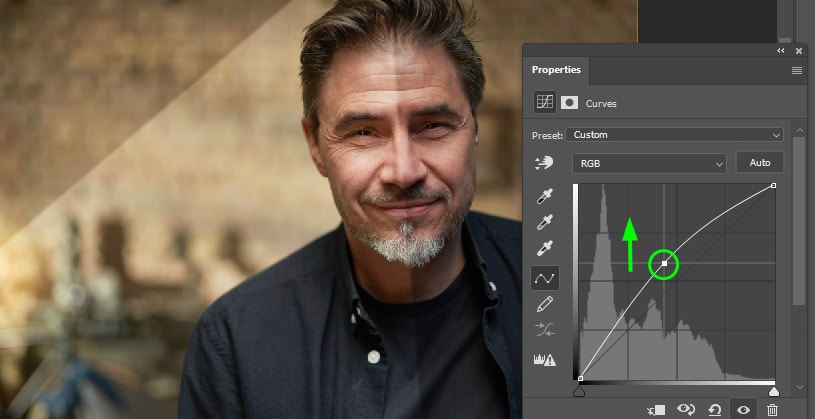Reset Curves to adjustment defaults
The image size is (815, 419).
tap(715, 410)
